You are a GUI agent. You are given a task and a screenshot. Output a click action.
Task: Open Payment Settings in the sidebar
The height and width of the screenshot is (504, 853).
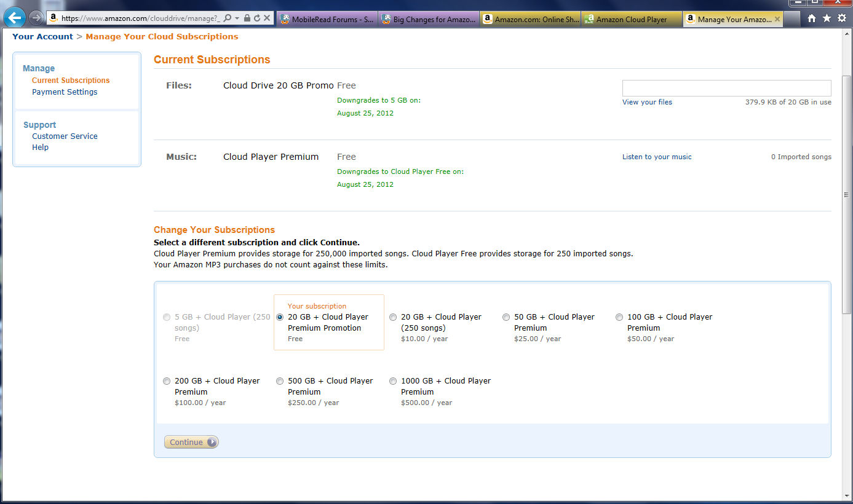click(x=65, y=92)
